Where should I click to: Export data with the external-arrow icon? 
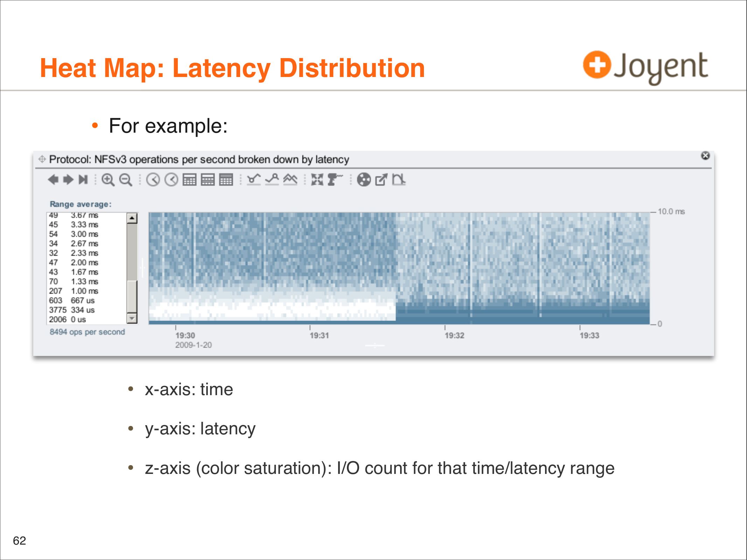click(381, 180)
